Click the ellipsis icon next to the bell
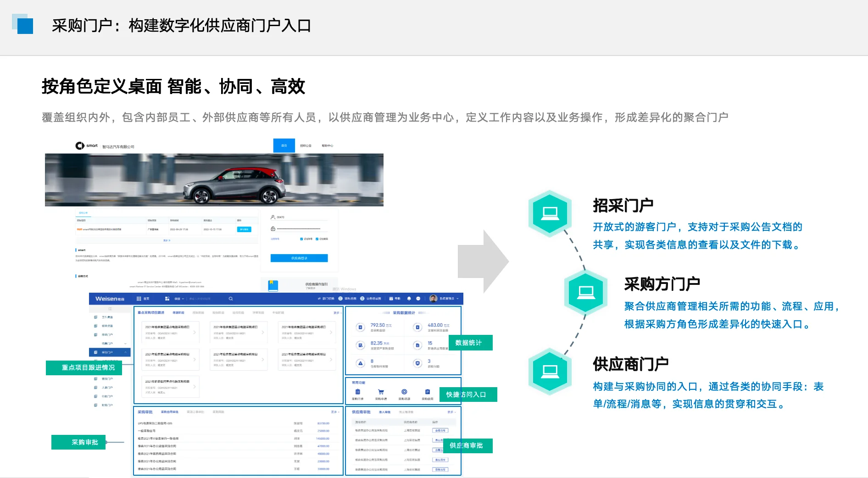The width and height of the screenshot is (868, 478). click(418, 299)
